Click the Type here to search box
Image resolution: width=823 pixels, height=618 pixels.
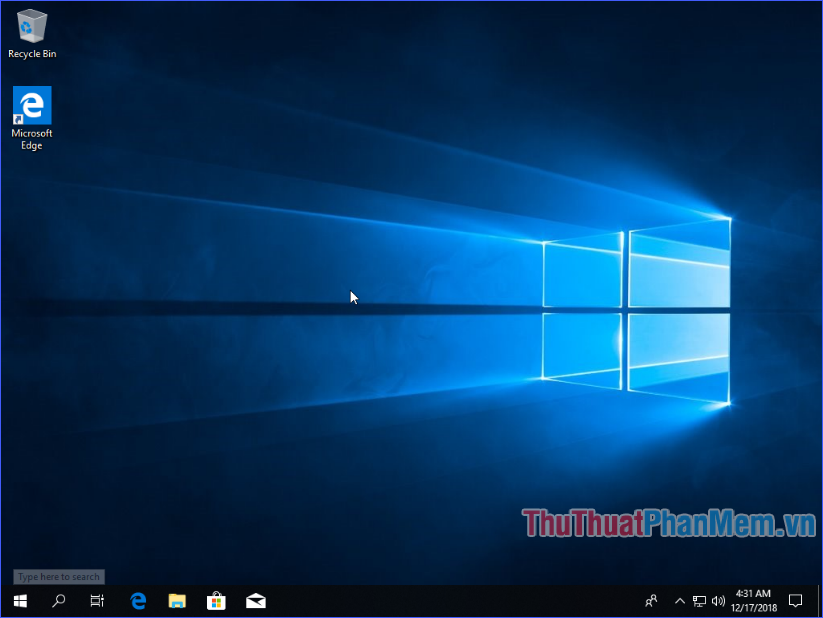click(x=58, y=577)
